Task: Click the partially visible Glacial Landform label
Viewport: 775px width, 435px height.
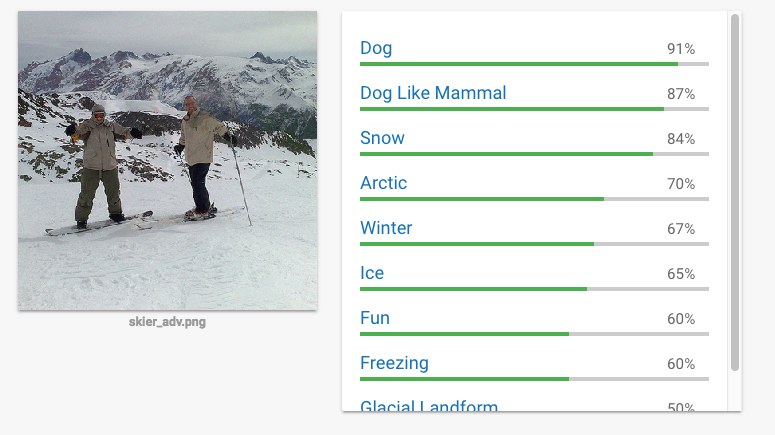Action: coord(429,406)
